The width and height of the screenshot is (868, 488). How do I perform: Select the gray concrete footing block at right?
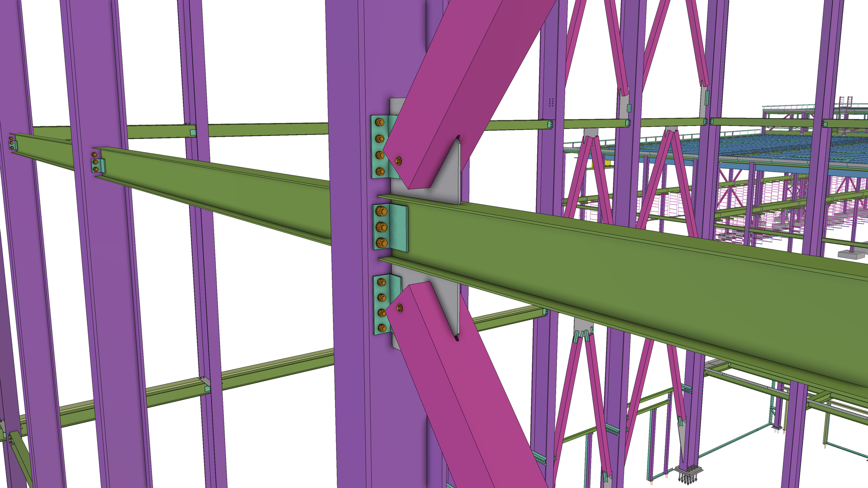click(x=850, y=254)
